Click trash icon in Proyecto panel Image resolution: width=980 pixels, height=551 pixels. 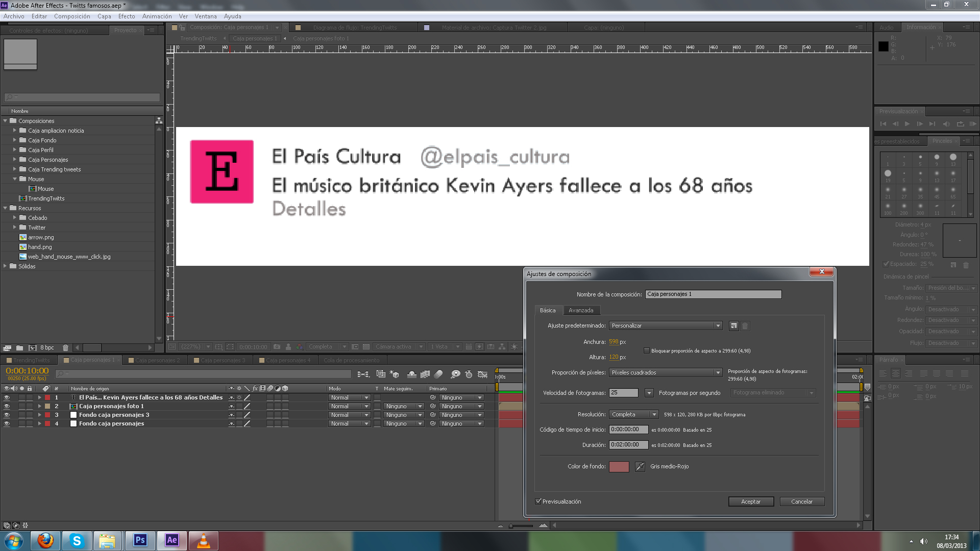(65, 348)
